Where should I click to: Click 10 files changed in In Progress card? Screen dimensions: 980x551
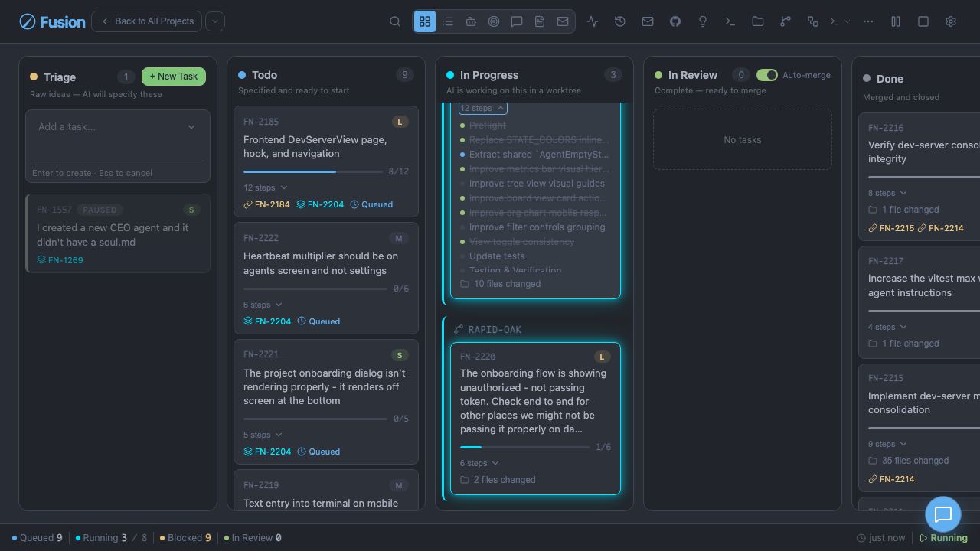[501, 284]
